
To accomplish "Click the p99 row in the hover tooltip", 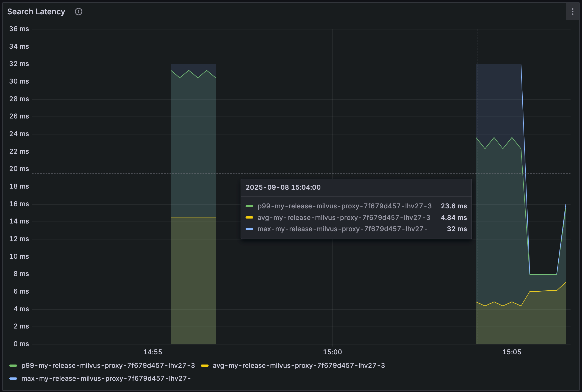I will tap(344, 206).
